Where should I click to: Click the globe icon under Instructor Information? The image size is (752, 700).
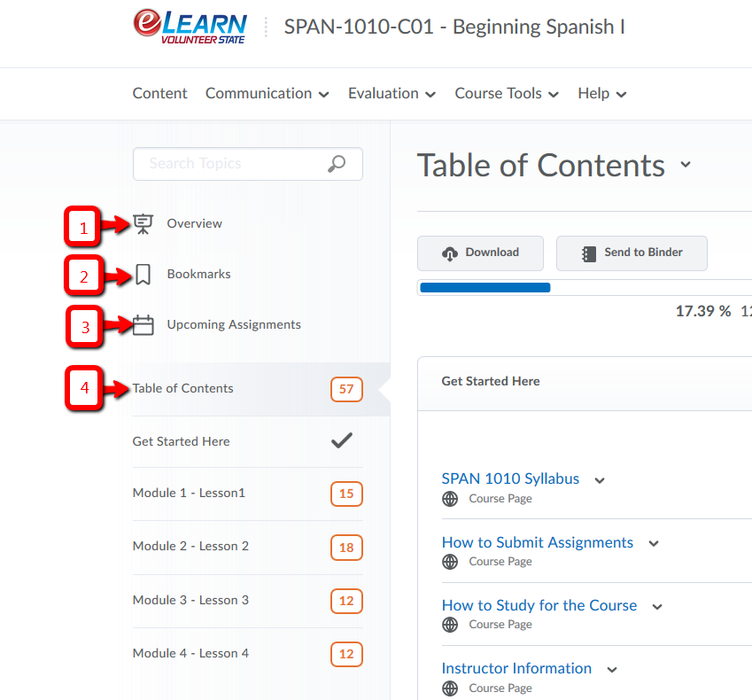pyautogui.click(x=450, y=688)
